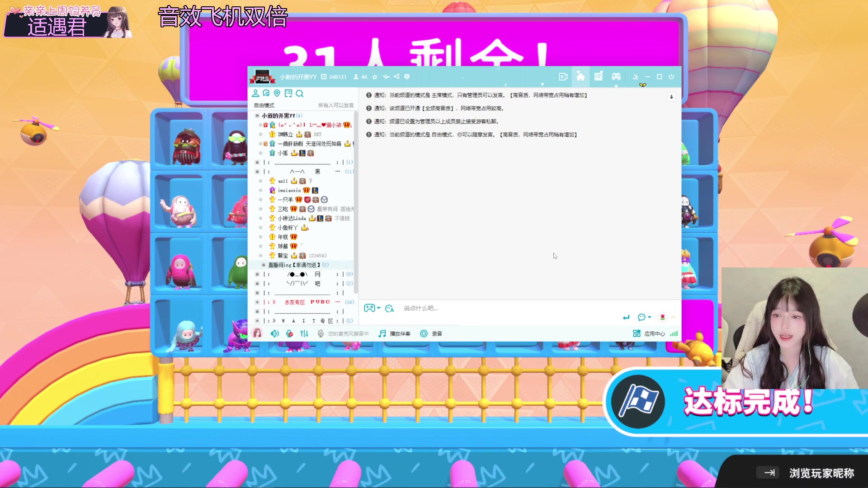This screenshot has height=488, width=868.
Task: Open the schedule board icon in title bar
Action: 599,76
